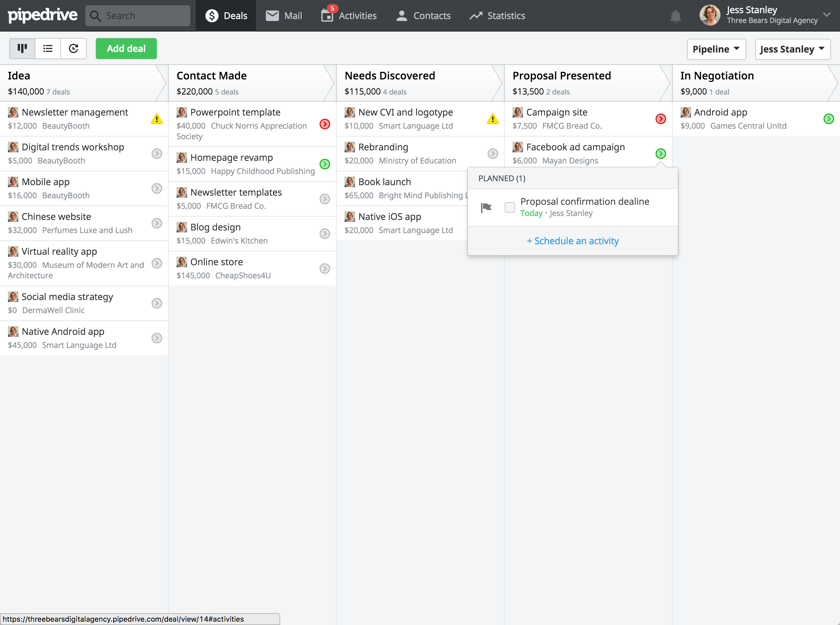
Task: Click the refresh deals icon
Action: (73, 49)
